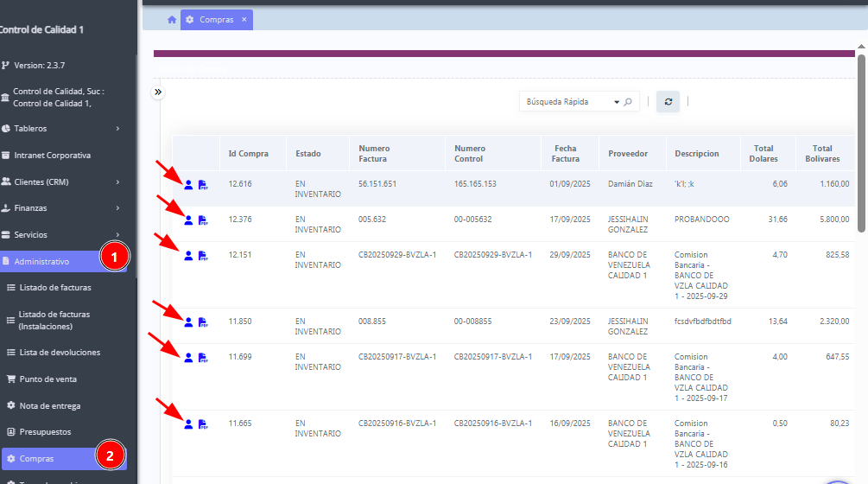Open the PDF icon for purchase 12.376
Screen dimensions: 868x484
(x=203, y=220)
